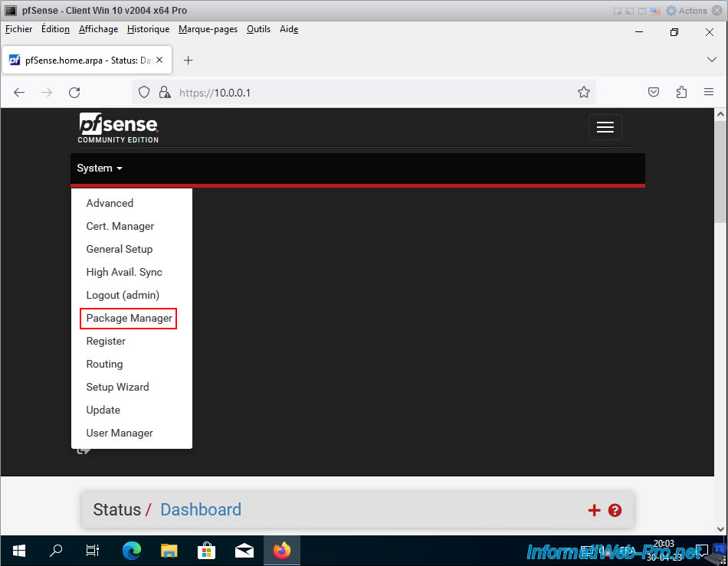The height and width of the screenshot is (566, 728).
Task: Select Register in System dropdown
Action: tap(106, 341)
